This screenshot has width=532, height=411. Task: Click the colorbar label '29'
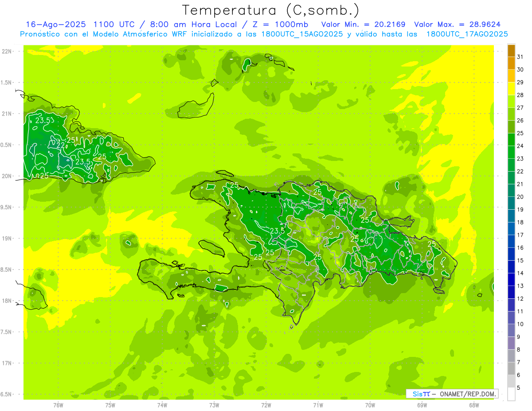(520, 82)
